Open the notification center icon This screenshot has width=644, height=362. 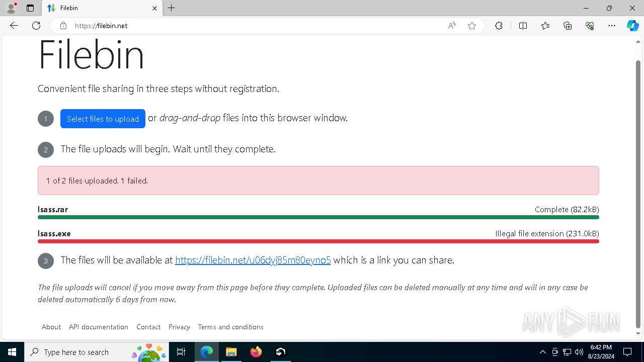627,352
